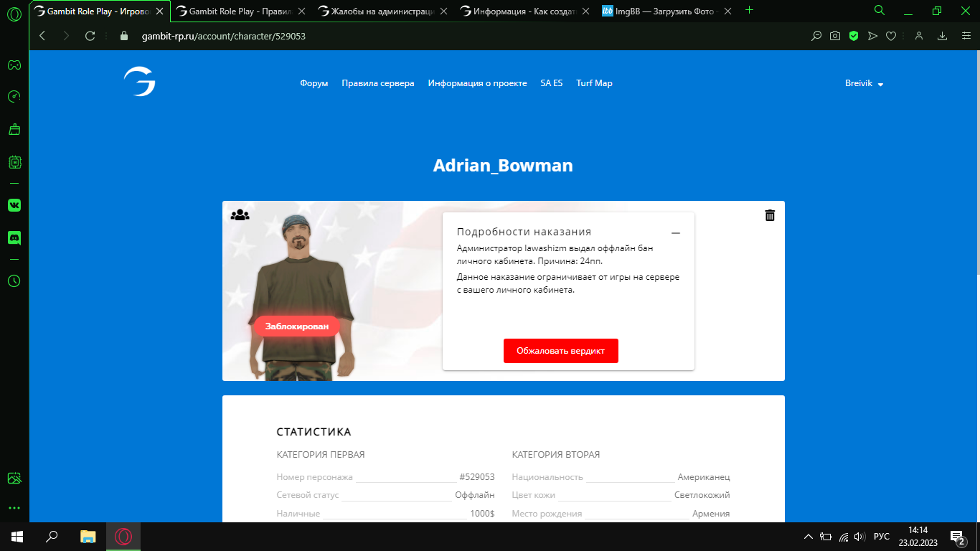Click the Обжаловать вердикт button

click(x=560, y=351)
